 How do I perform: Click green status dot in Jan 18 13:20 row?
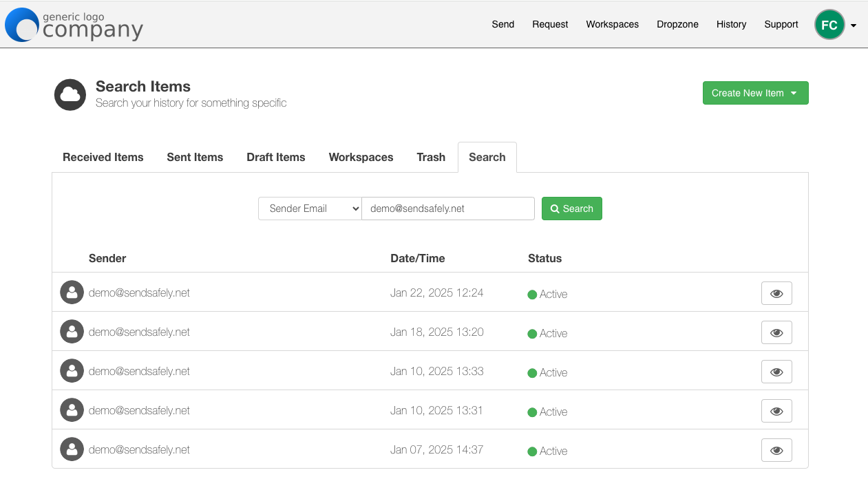point(532,334)
